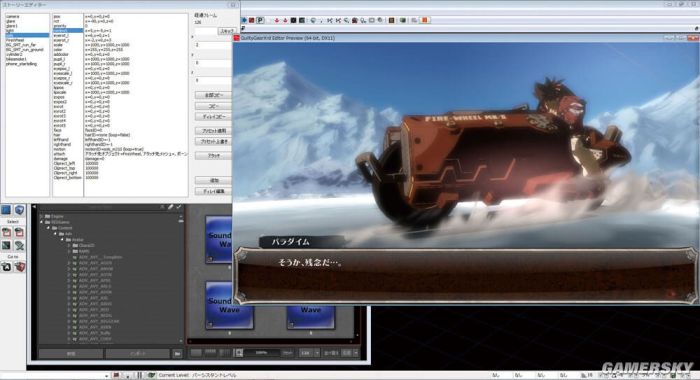The height and width of the screenshot is (380, 700).
Task: Select the lower-left Sound Wave asset thumbnail
Action: (229, 305)
